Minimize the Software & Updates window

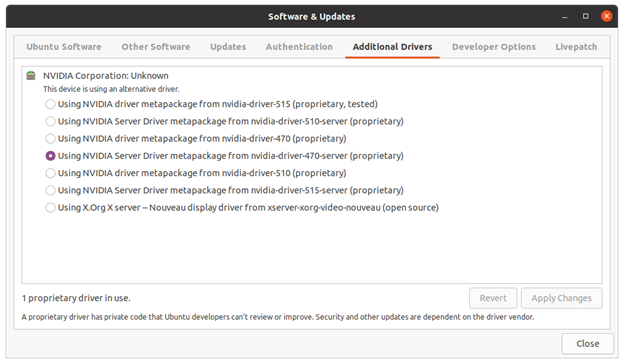tap(565, 16)
